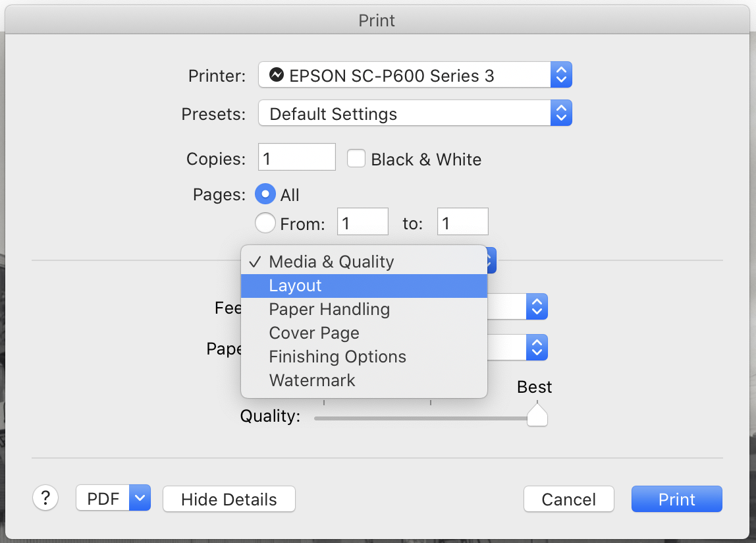Viewport: 756px width, 543px height.
Task: Click the Hide Details button
Action: point(229,499)
